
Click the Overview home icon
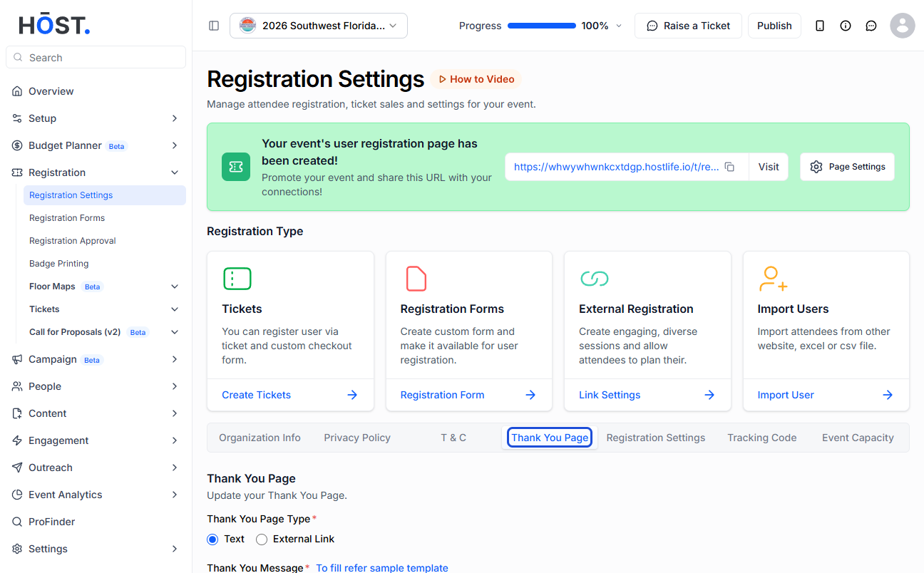pos(17,91)
